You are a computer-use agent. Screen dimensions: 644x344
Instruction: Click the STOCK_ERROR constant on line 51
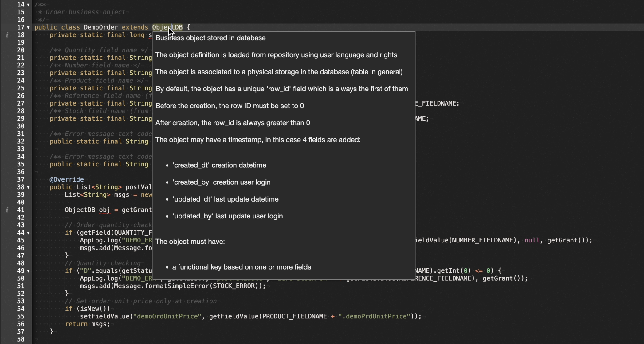click(234, 286)
